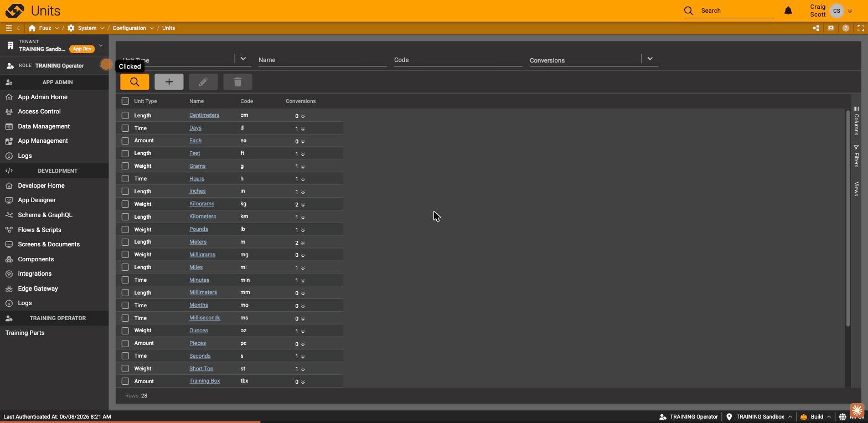Open the Access Control menu item
This screenshot has width=868, height=423.
point(39,111)
